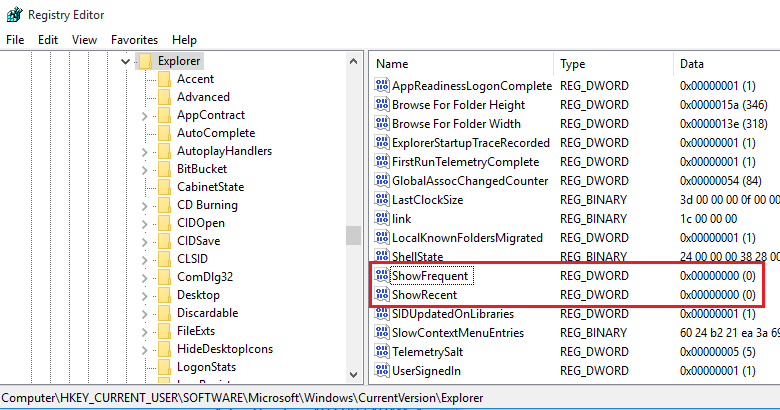
Task: Click the link binary value icon
Action: click(382, 218)
